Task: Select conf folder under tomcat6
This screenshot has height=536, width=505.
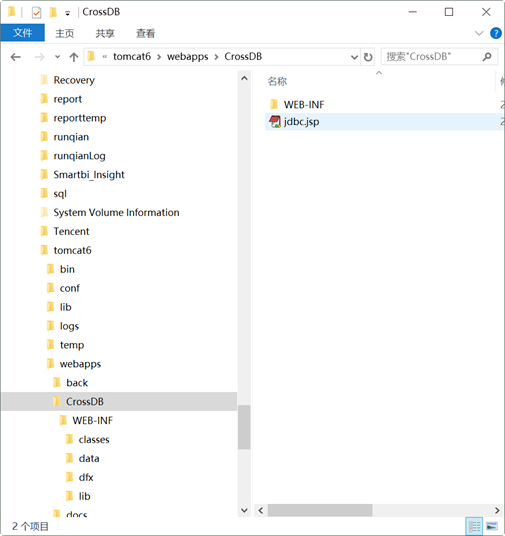Action: (x=69, y=288)
